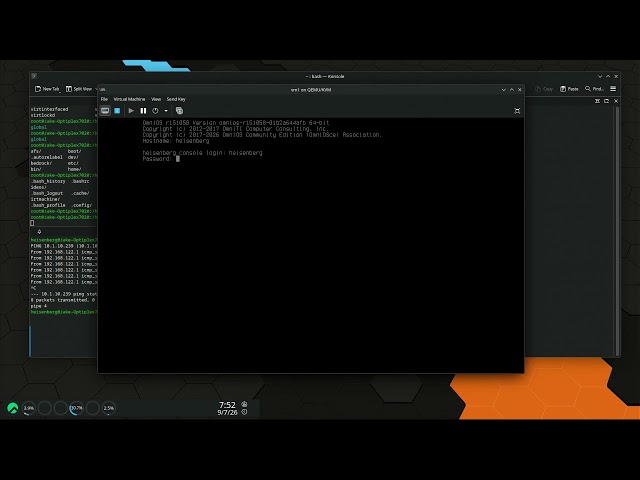The image size is (640, 480).
Task: Open the View menu
Action: pyautogui.click(x=156, y=99)
